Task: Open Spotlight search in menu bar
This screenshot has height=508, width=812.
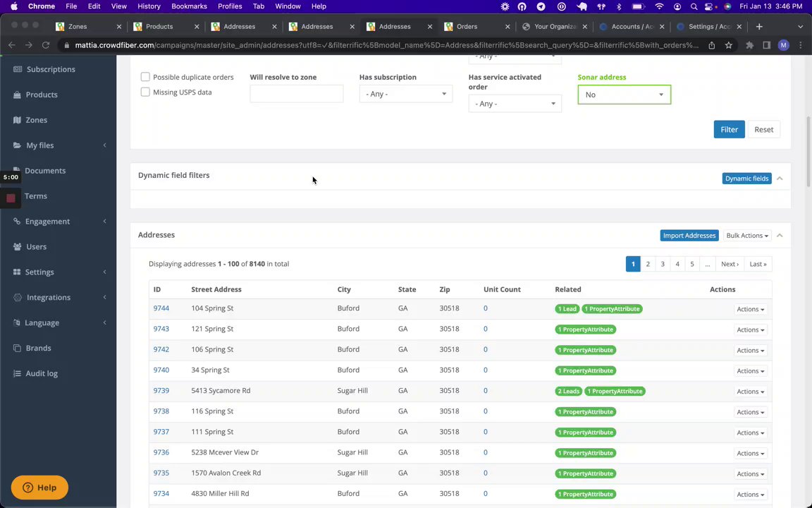Action: click(694, 6)
